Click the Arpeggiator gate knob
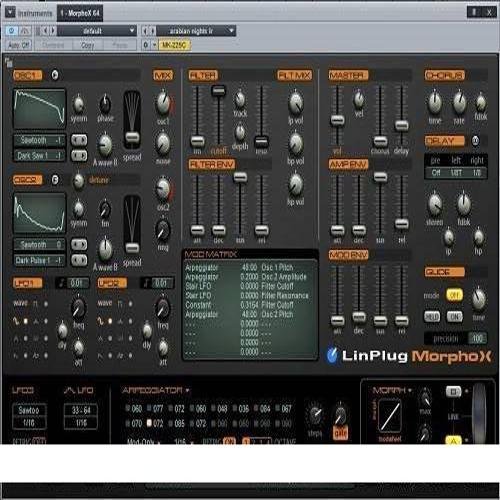Screen dimensions: 500x500 point(340,415)
